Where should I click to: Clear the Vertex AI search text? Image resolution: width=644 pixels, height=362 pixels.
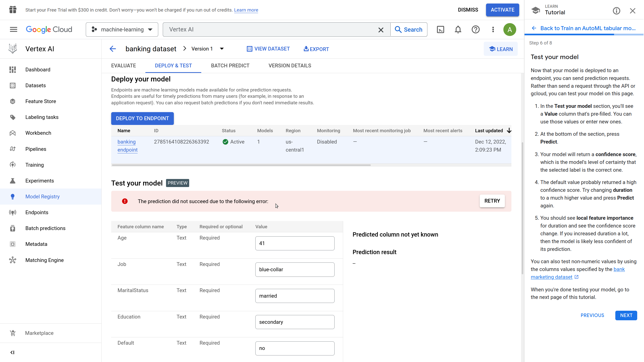point(381,30)
